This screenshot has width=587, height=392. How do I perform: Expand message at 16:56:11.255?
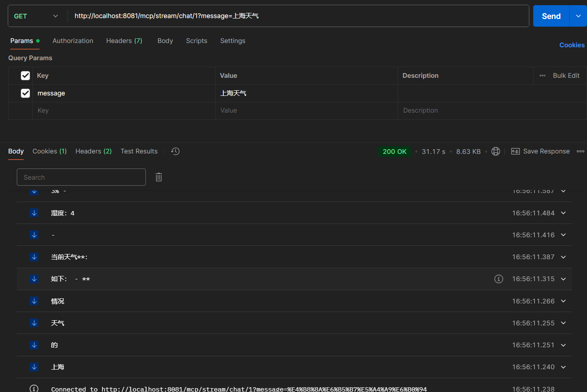[x=563, y=323]
